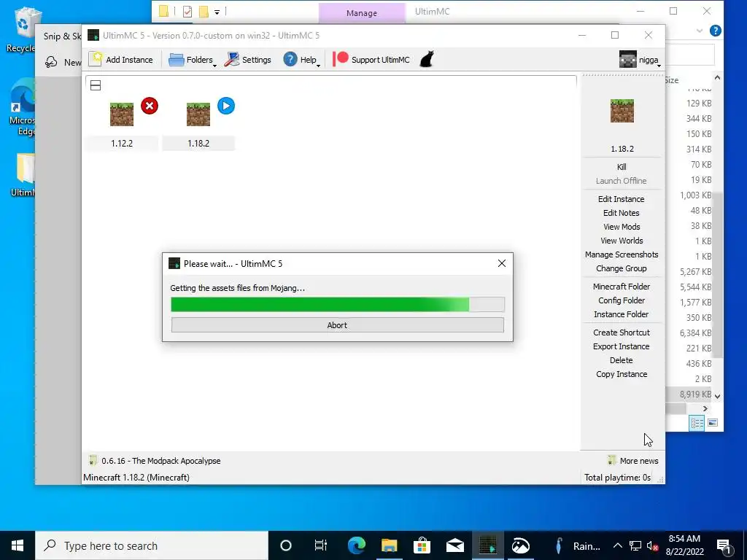Open File Explorer from taskbar

tap(390, 545)
